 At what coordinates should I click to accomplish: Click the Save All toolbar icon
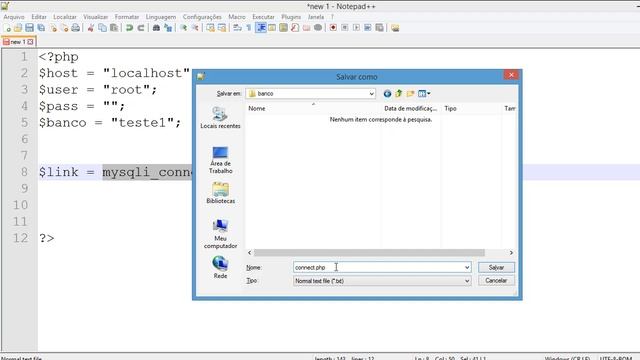41,28
